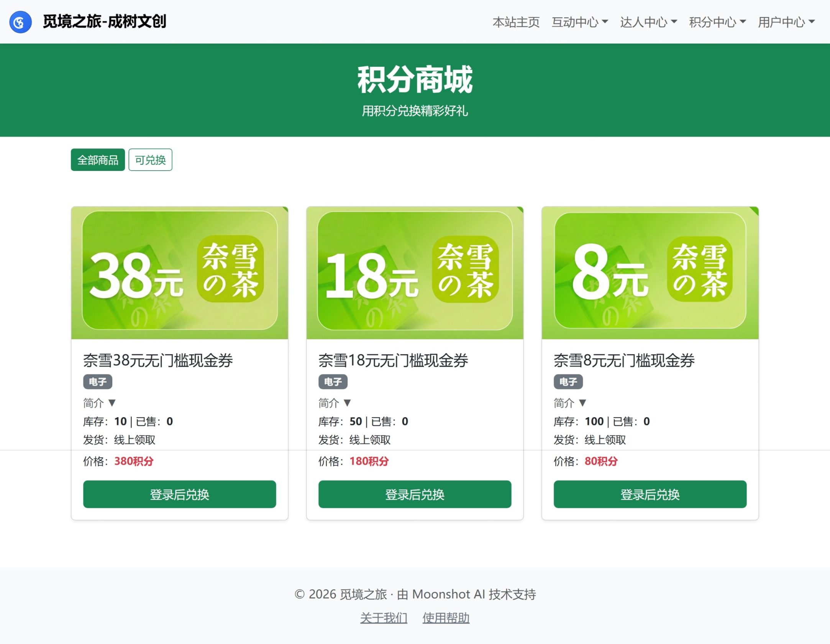
Task: Open the 关于我们 link
Action: [x=384, y=618]
